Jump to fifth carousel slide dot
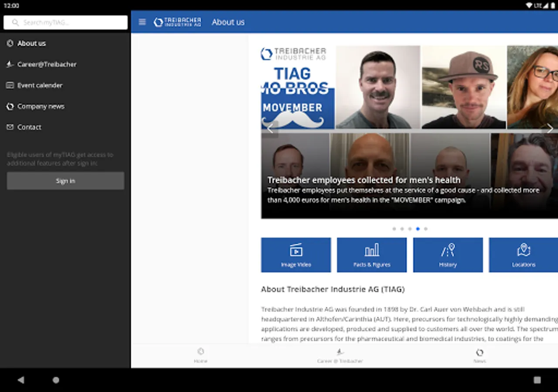Screen dimensions: 558x392 425,229
